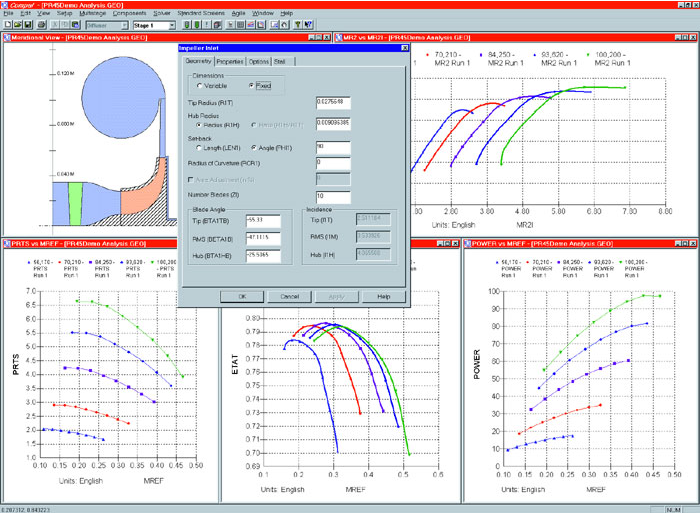Image resolution: width=700 pixels, height=513 pixels.
Task: Switch to the Properties tab
Action: pyautogui.click(x=230, y=62)
